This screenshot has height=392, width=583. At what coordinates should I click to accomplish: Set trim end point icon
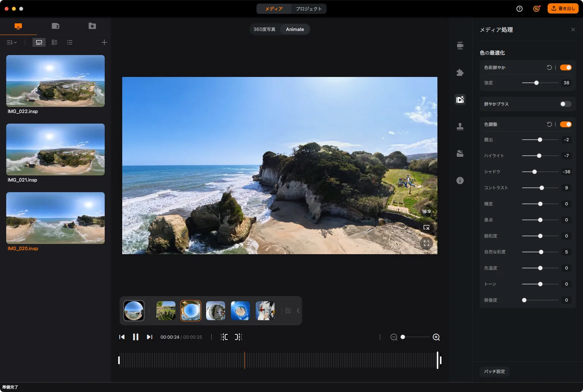[238, 337]
